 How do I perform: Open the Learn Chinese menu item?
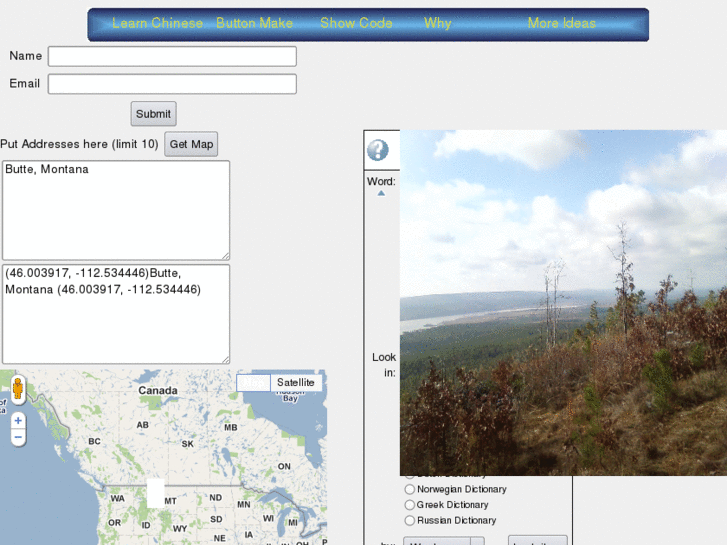coord(157,23)
